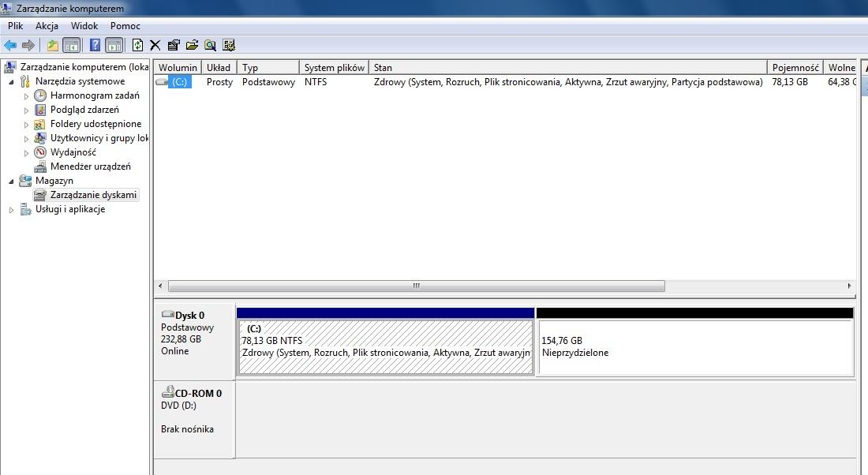Select the 154,76 GB Nieprzydzielone unallocated space
Image resolution: width=868 pixels, height=475 pixels.
click(x=694, y=347)
